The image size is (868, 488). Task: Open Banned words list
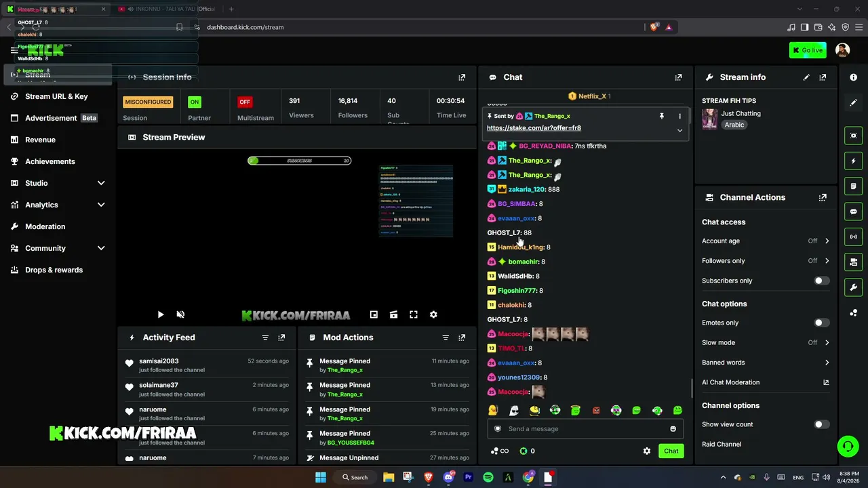pos(766,363)
